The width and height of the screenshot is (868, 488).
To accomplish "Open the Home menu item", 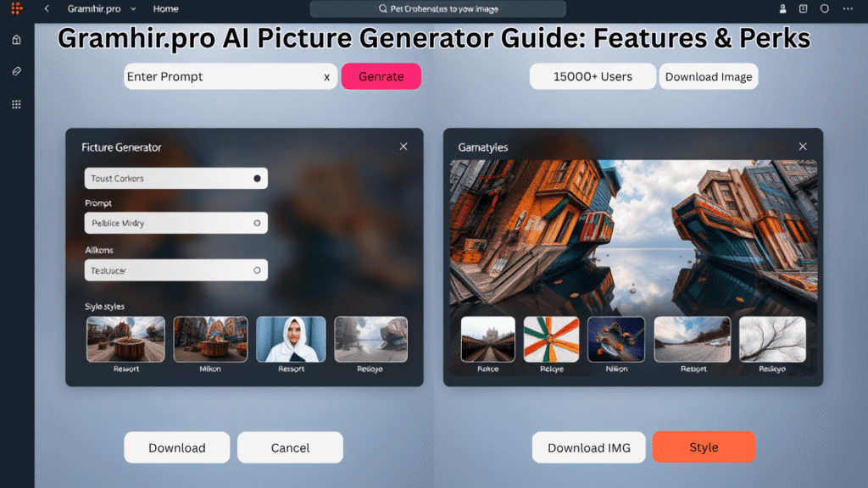I will point(165,8).
